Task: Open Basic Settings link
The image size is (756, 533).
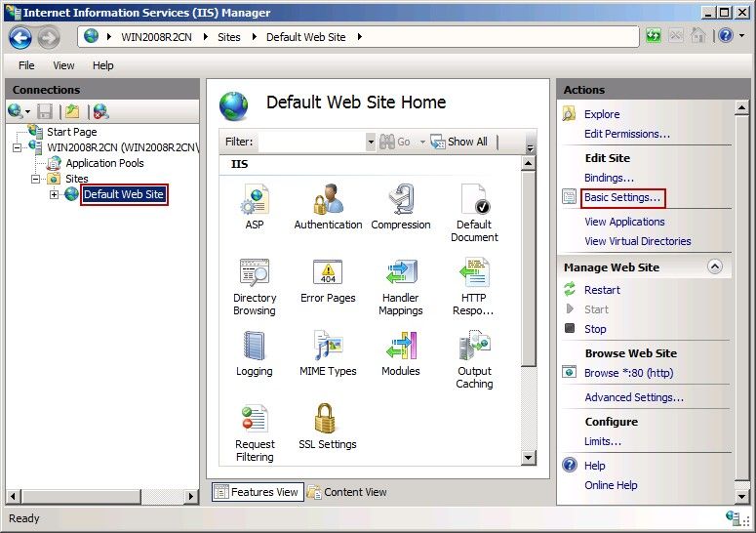Action: click(622, 197)
